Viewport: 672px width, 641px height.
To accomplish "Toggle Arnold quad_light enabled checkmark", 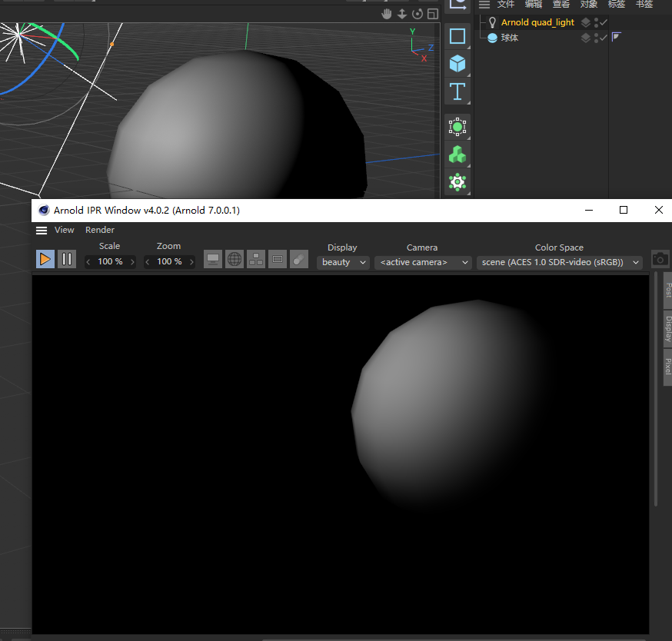I will tap(604, 22).
